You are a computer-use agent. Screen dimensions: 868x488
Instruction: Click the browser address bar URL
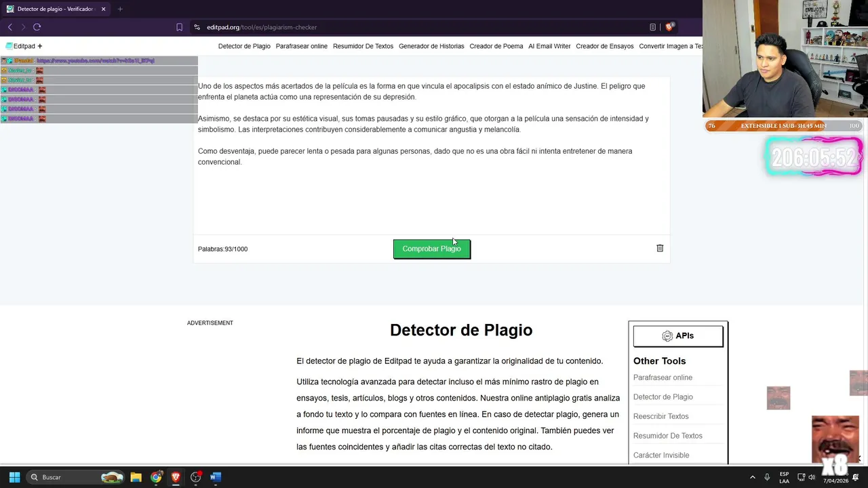(262, 27)
